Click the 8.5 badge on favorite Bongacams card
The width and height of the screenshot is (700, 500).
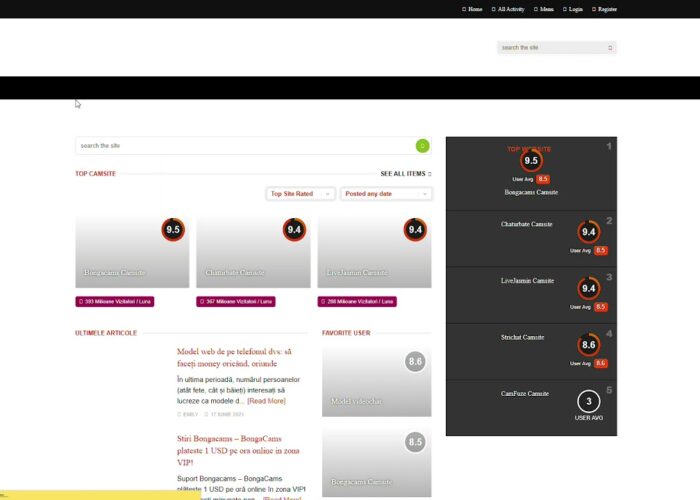[x=415, y=442]
